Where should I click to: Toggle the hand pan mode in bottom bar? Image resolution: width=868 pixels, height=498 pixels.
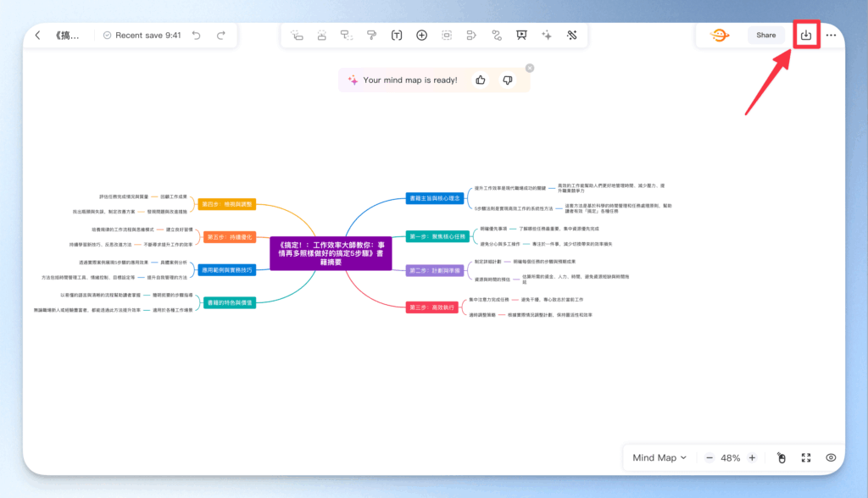click(781, 457)
